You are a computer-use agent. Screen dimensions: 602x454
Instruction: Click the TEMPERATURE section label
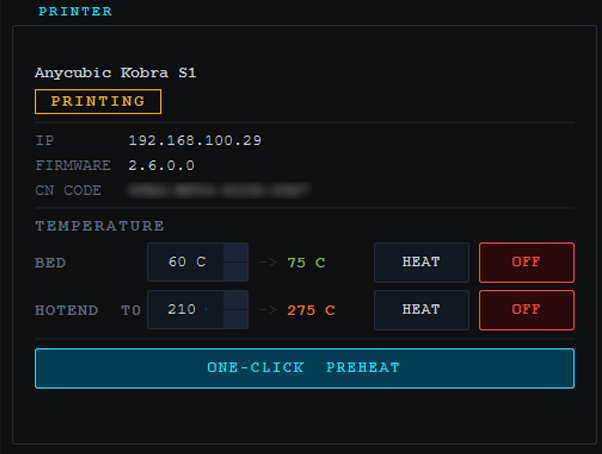99,226
